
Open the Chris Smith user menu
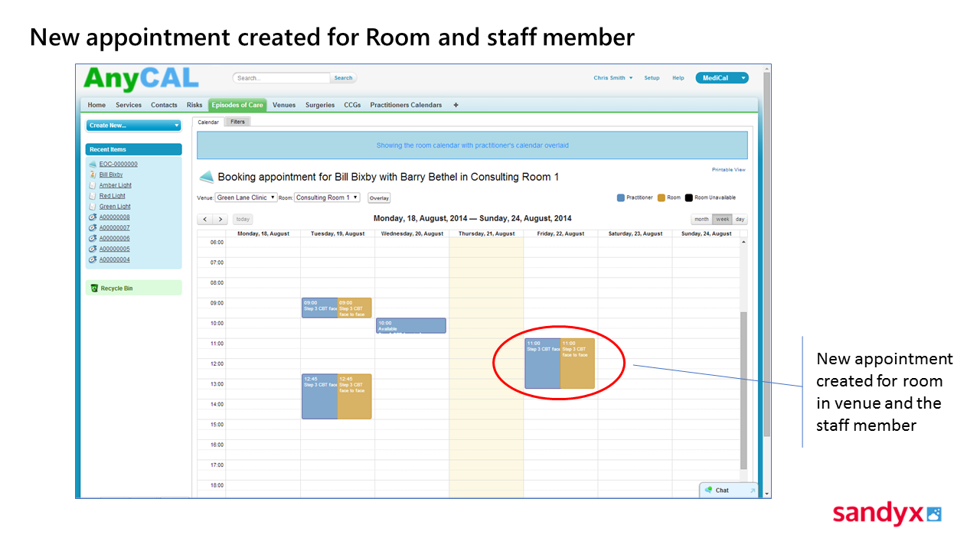click(613, 78)
